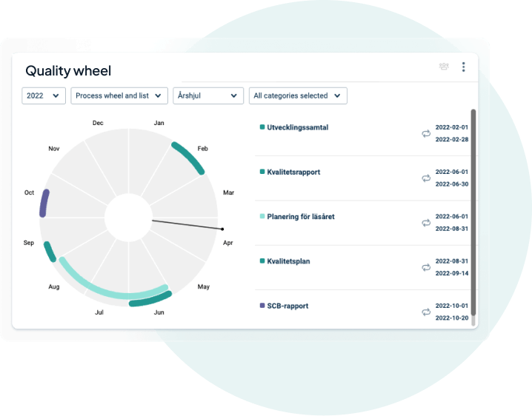Expand the All categories selected filter
Image resolution: width=532 pixels, height=416 pixels.
[297, 95]
